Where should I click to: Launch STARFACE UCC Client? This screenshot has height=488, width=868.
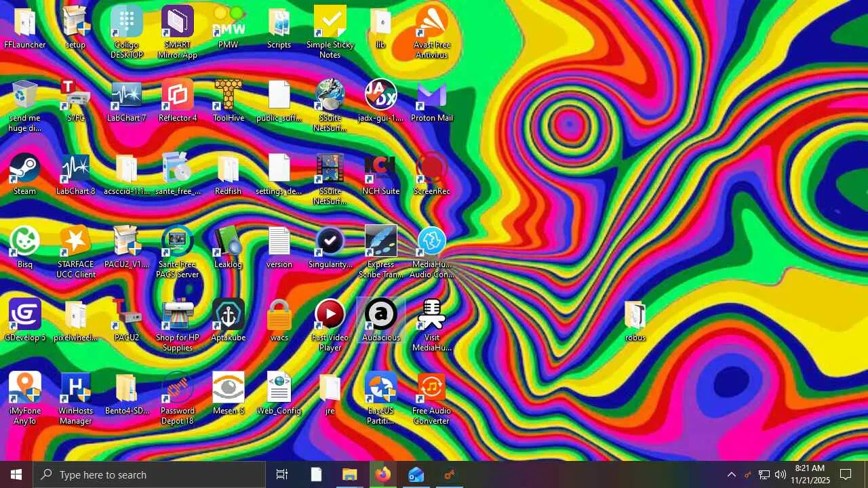coord(75,253)
